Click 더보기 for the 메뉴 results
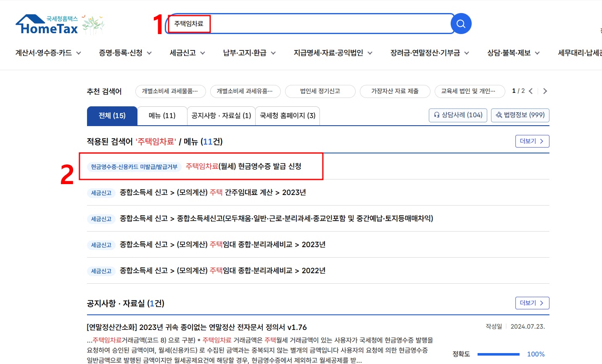 (x=532, y=141)
